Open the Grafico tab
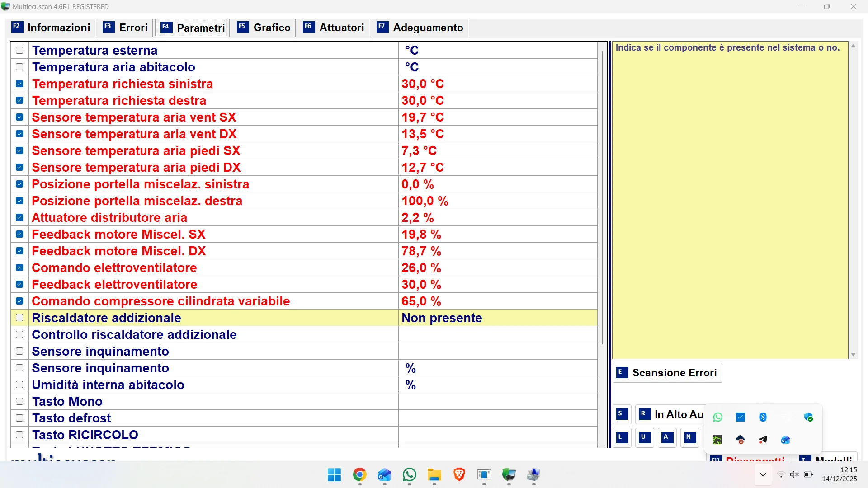This screenshot has height=488, width=868. click(264, 28)
